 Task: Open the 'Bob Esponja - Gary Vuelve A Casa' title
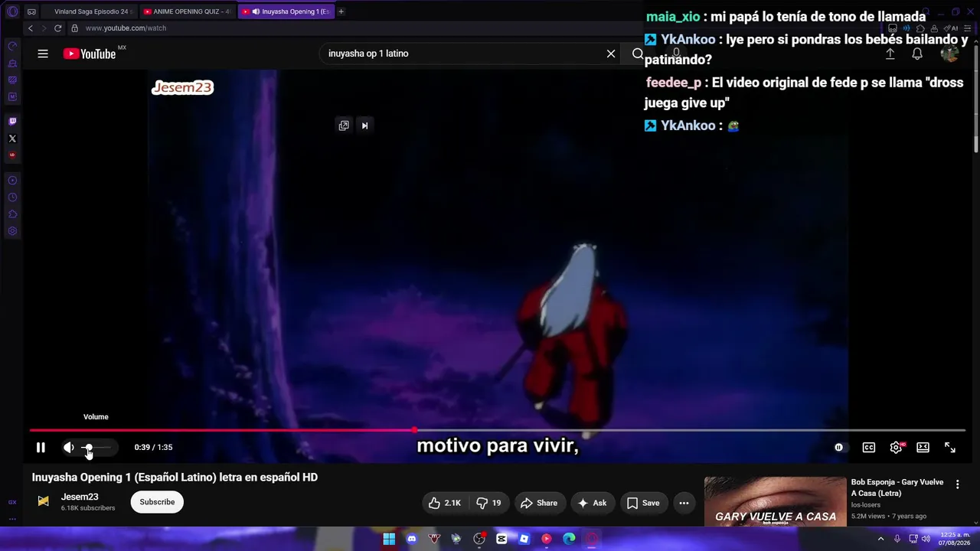coord(897,487)
